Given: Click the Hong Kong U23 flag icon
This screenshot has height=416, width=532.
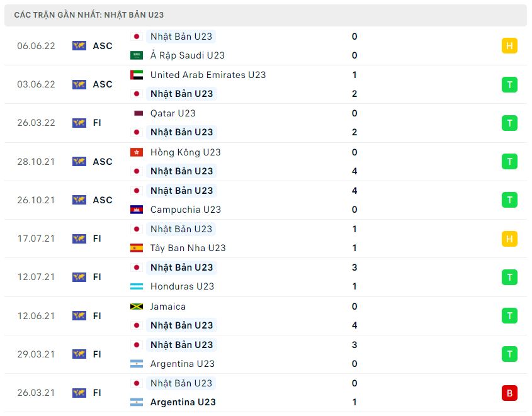Looking at the screenshot, I should [137, 152].
